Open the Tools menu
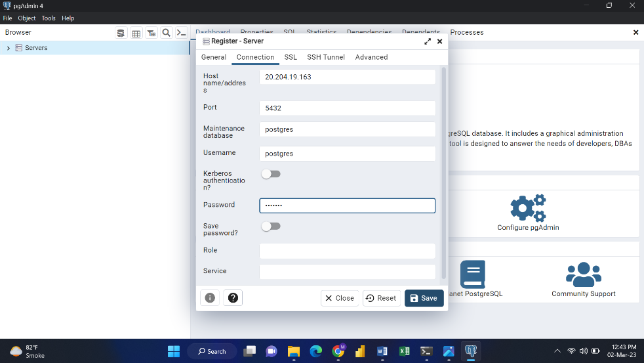The height and width of the screenshot is (363, 644). coord(49,18)
